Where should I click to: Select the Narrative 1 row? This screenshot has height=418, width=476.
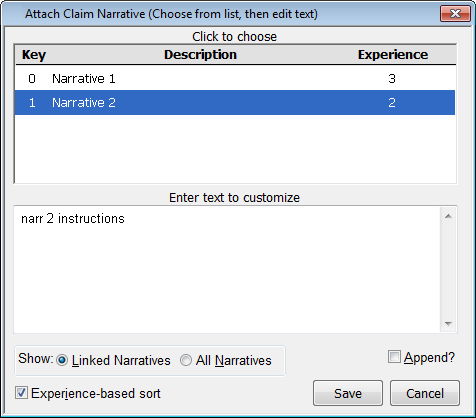[235, 78]
